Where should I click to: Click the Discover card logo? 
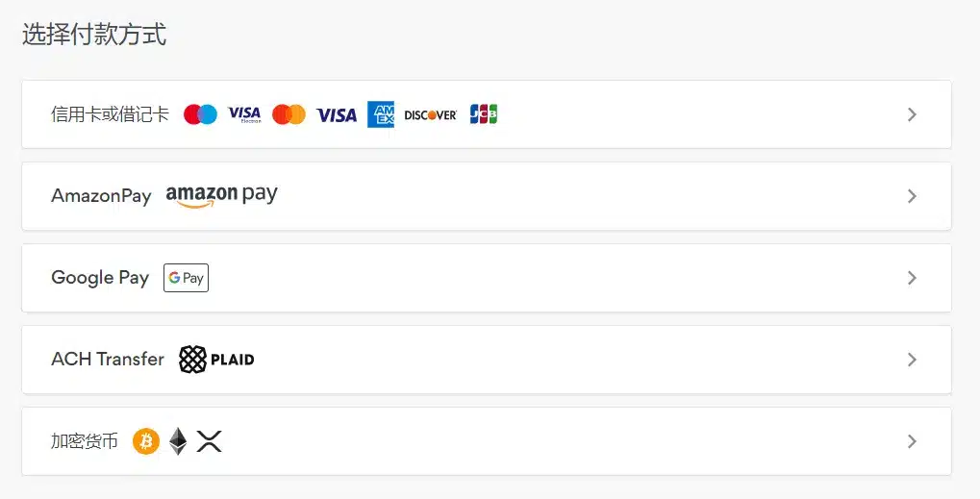pyautogui.click(x=431, y=115)
